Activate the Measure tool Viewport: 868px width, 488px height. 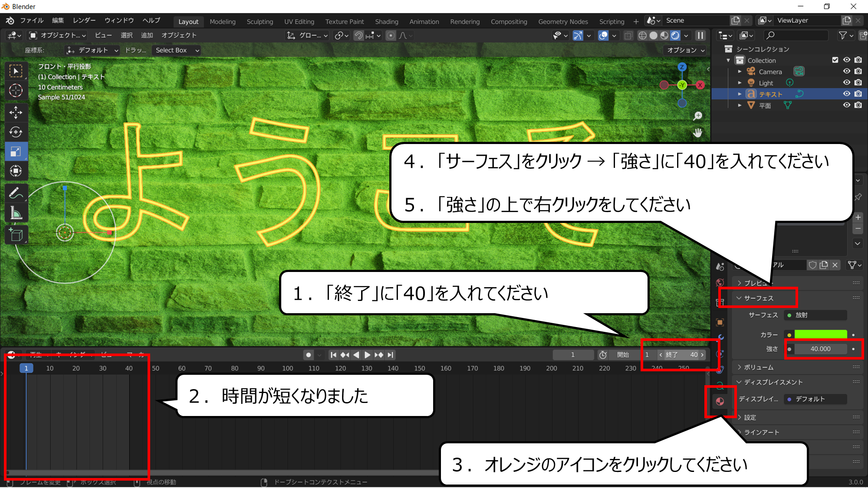click(16, 213)
